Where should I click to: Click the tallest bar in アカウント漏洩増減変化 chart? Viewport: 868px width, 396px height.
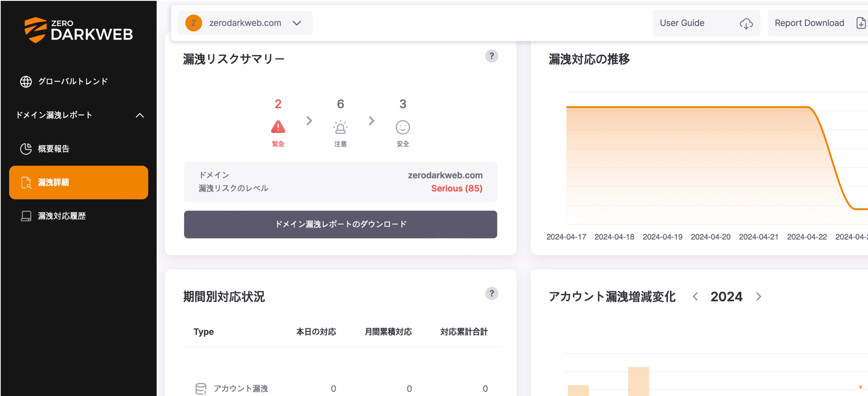[639, 381]
